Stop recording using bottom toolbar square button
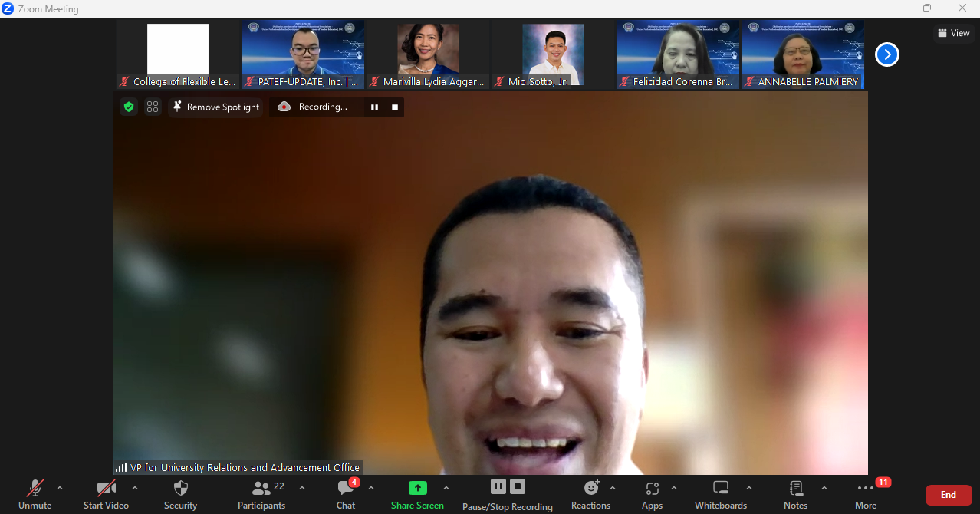The height and width of the screenshot is (514, 980). pos(518,486)
